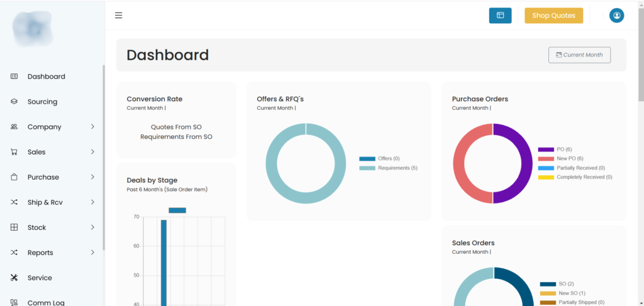
Task: Expand the Sales submenu chevron
Action: coord(93,152)
